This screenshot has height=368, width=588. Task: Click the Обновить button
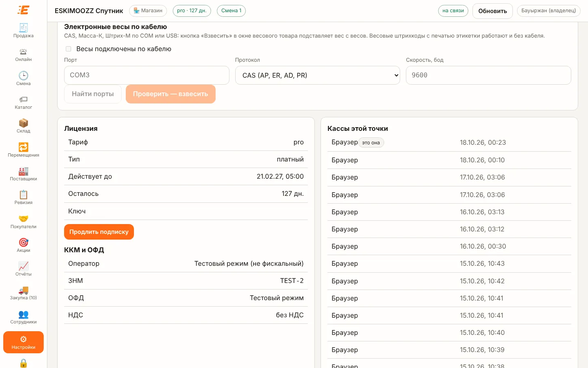(492, 11)
